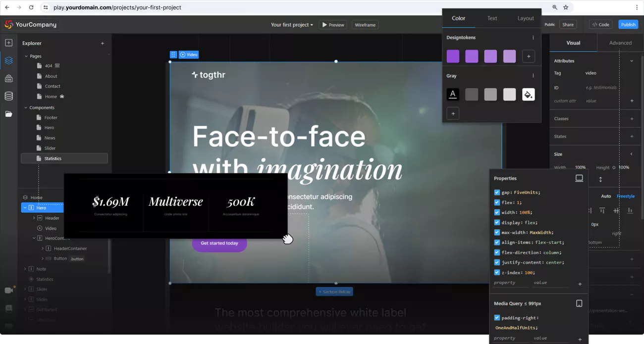
Task: Click the Publish button
Action: 628,24
